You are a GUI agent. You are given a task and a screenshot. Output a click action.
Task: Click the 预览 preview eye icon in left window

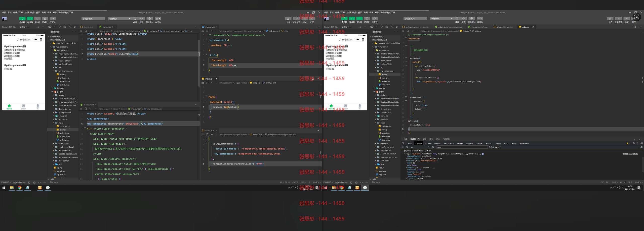click(141, 19)
